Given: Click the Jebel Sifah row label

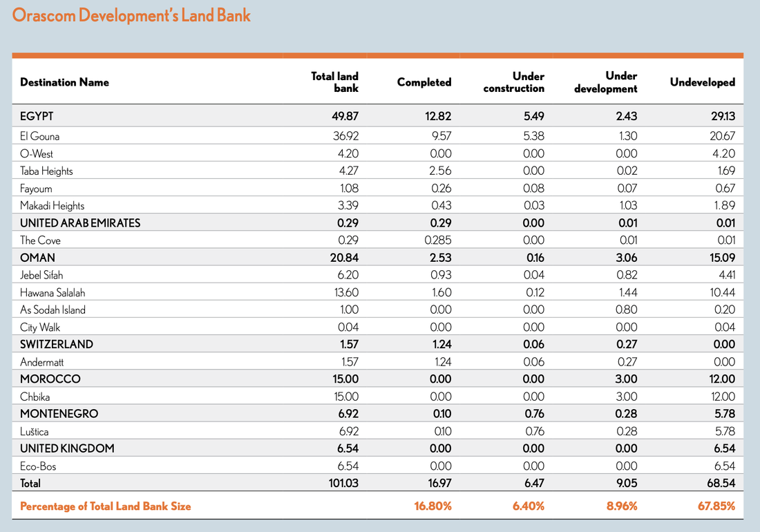Looking at the screenshot, I should (41, 275).
